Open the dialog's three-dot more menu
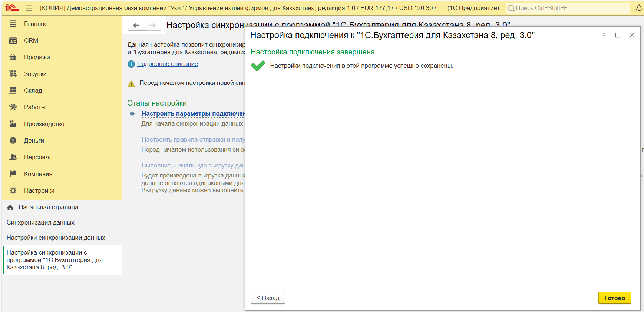The width and height of the screenshot is (644, 312). pyautogui.click(x=604, y=35)
